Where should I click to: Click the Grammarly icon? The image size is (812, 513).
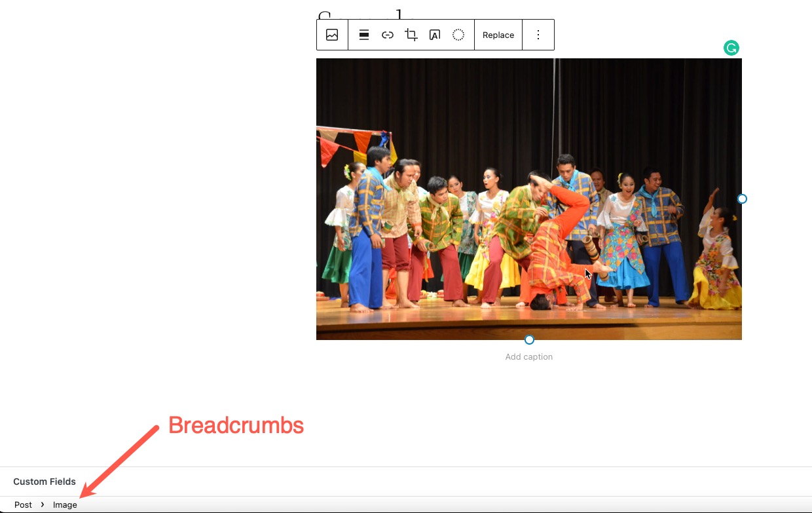click(x=731, y=48)
